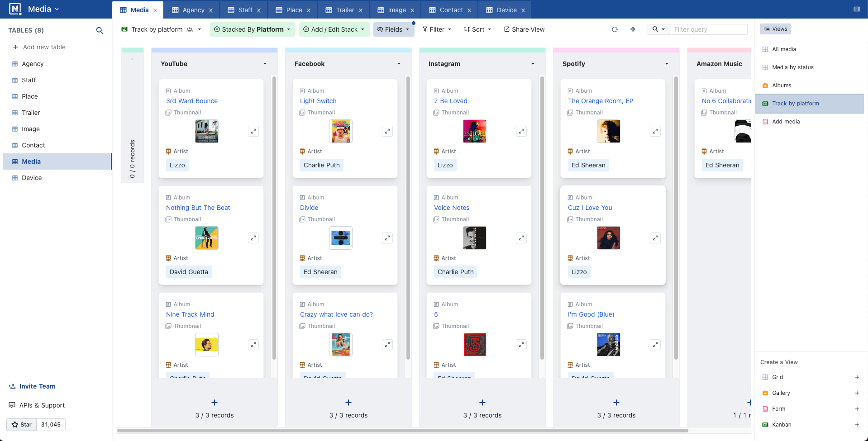Expand the Light Switch card

click(x=387, y=131)
